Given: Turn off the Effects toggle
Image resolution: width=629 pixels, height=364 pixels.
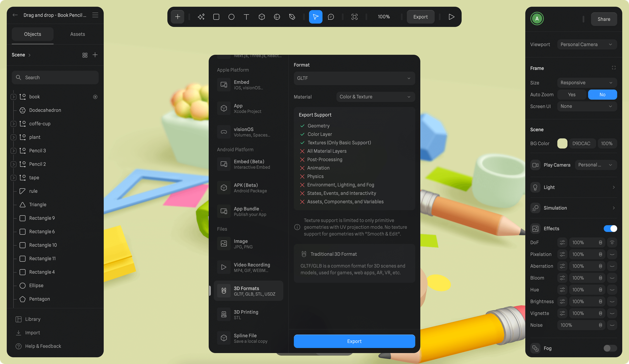Looking at the screenshot, I should (610, 229).
